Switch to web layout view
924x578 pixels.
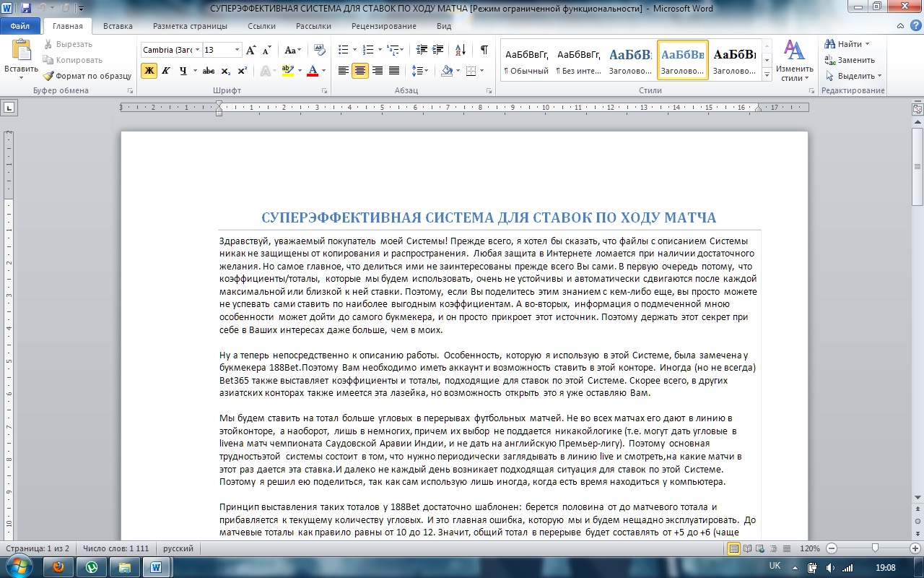coord(759,548)
